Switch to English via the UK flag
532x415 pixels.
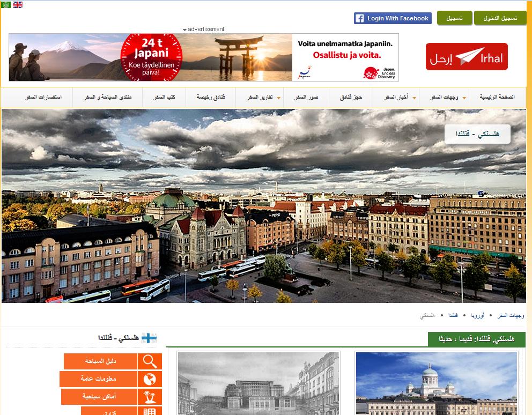click(x=18, y=5)
